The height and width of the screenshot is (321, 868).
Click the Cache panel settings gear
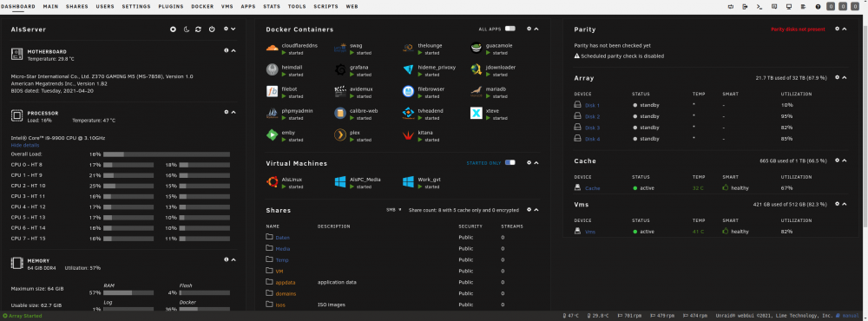[837, 160]
